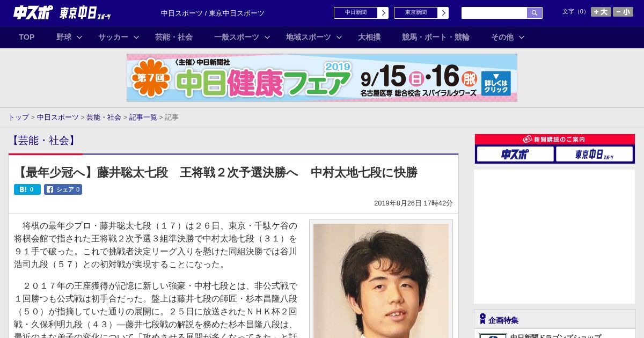This screenshot has width=644, height=338.
Task: Click the Hatena B! bookmark button
Action: [27, 189]
